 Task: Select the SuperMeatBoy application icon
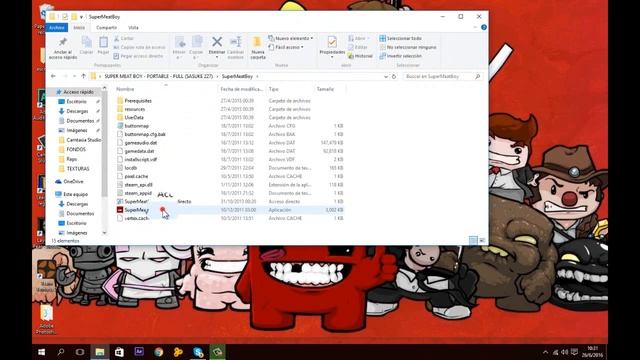coord(120,210)
